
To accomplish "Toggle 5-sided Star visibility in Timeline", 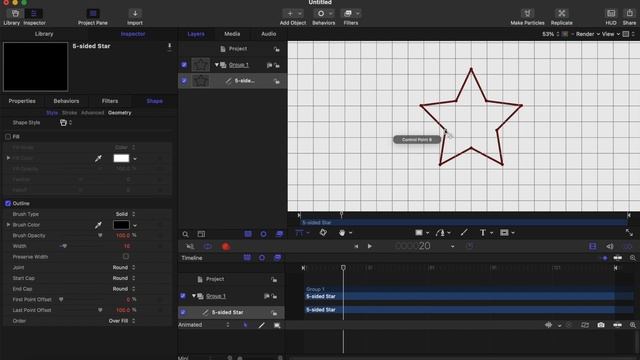I will pos(183,312).
